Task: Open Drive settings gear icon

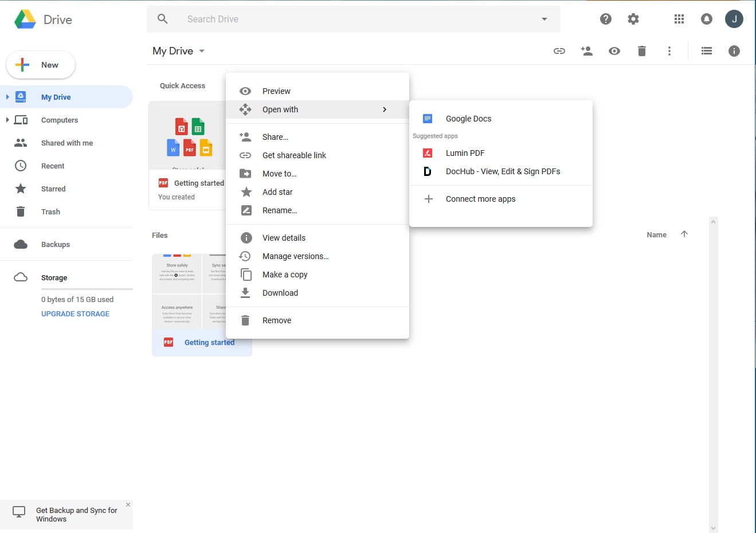Action: [633, 18]
